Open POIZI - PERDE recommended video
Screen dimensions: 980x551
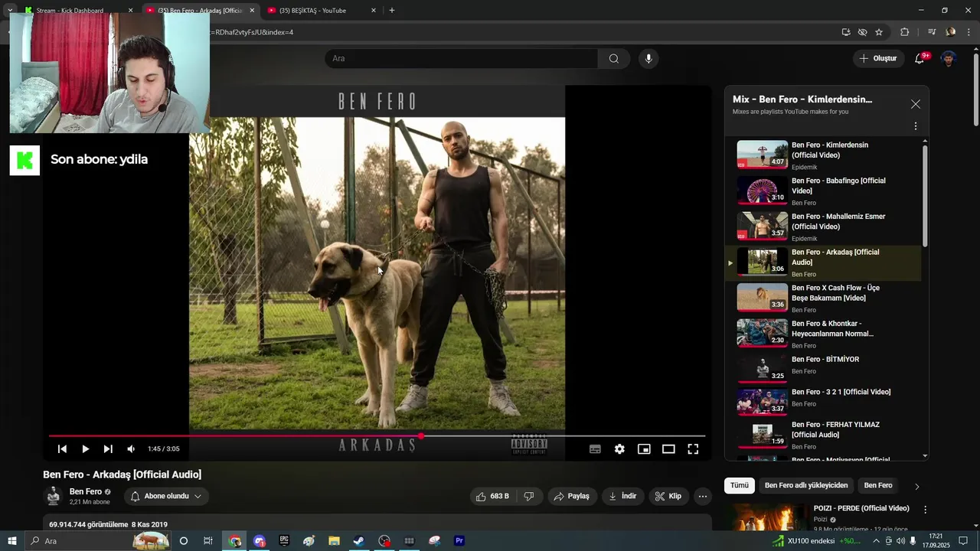click(x=861, y=508)
